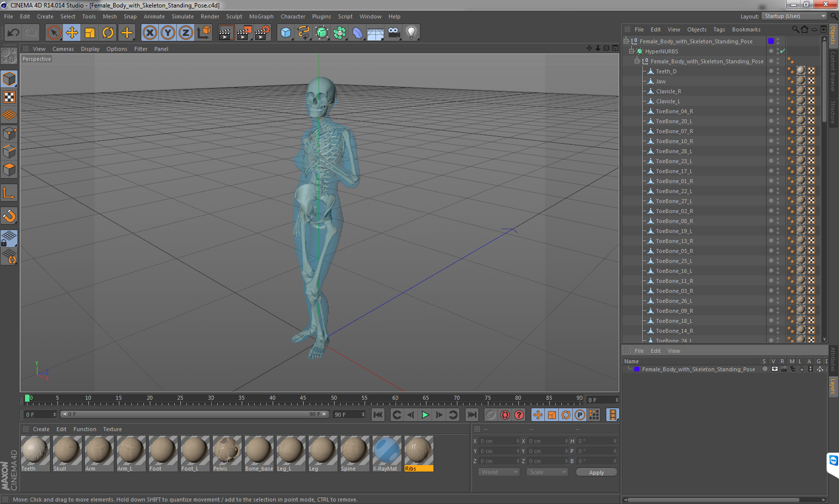
Task: Collapse the HyperNURBS tree node
Action: point(632,51)
